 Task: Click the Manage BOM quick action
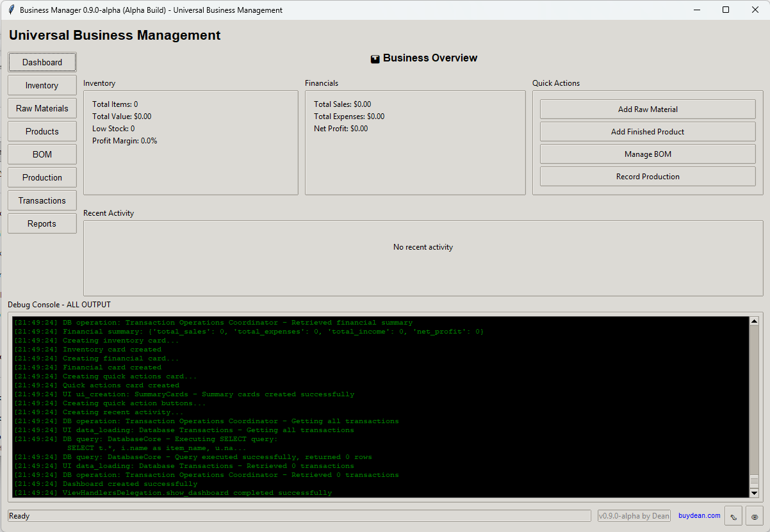coord(648,154)
